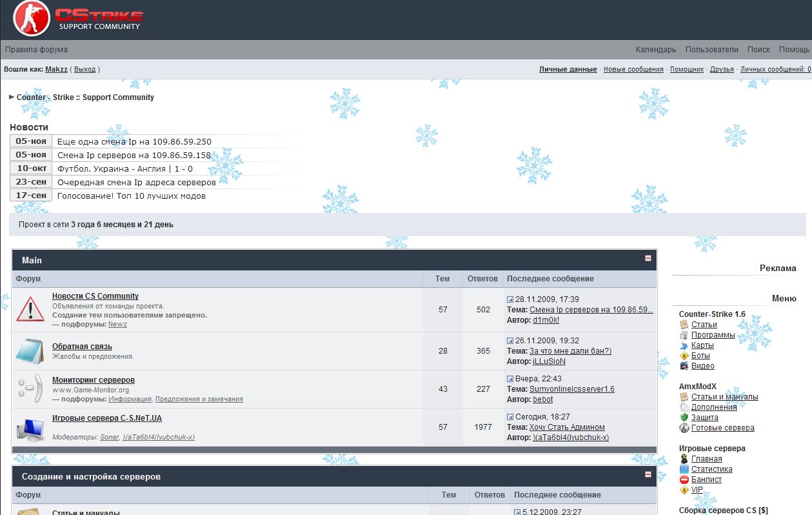
Task: Click the icon next to Мониторинг серверов
Action: [x=30, y=389]
